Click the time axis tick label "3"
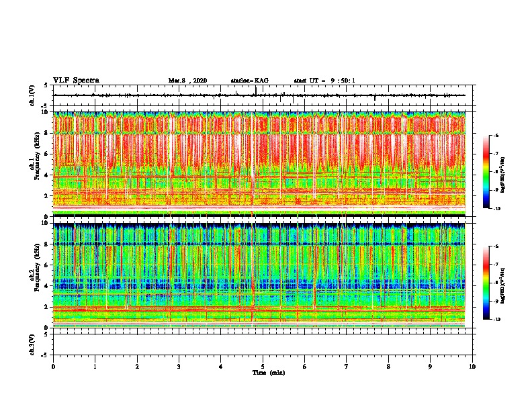The width and height of the screenshot is (532, 411). click(x=179, y=367)
